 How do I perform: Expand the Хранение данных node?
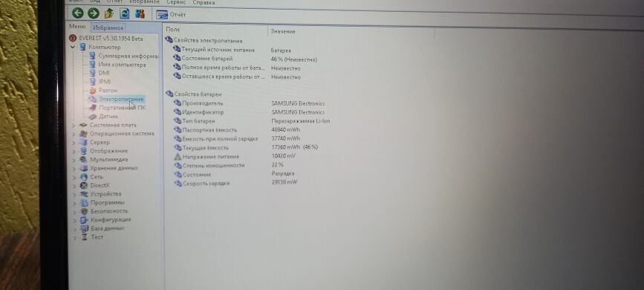pos(74,168)
